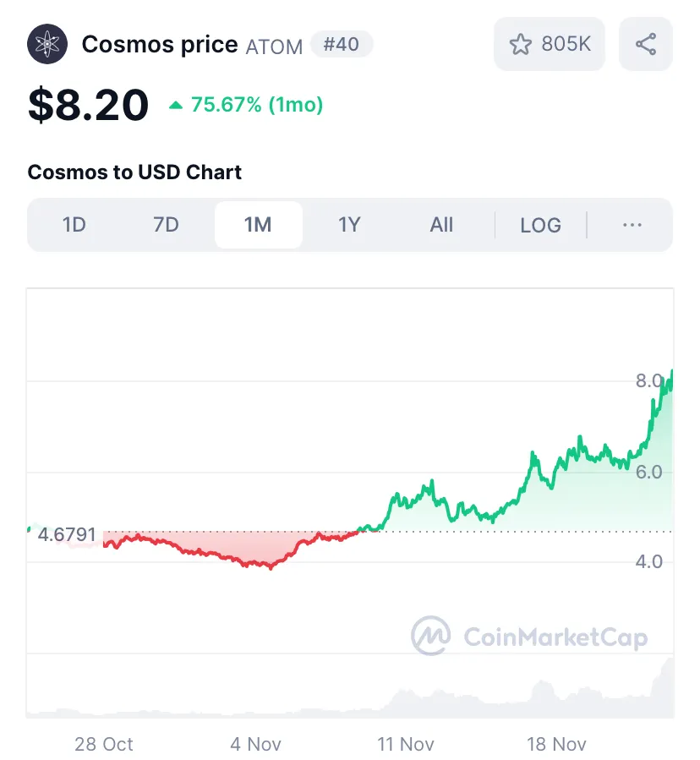Switch chart to the 1Y range
Image resolution: width=700 pixels, height=760 pixels.
tap(349, 225)
